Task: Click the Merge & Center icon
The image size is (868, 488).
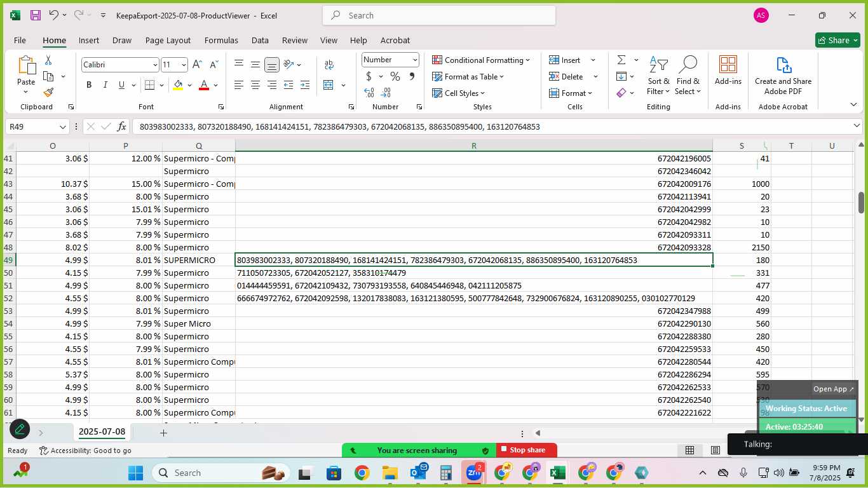Action: (x=329, y=85)
